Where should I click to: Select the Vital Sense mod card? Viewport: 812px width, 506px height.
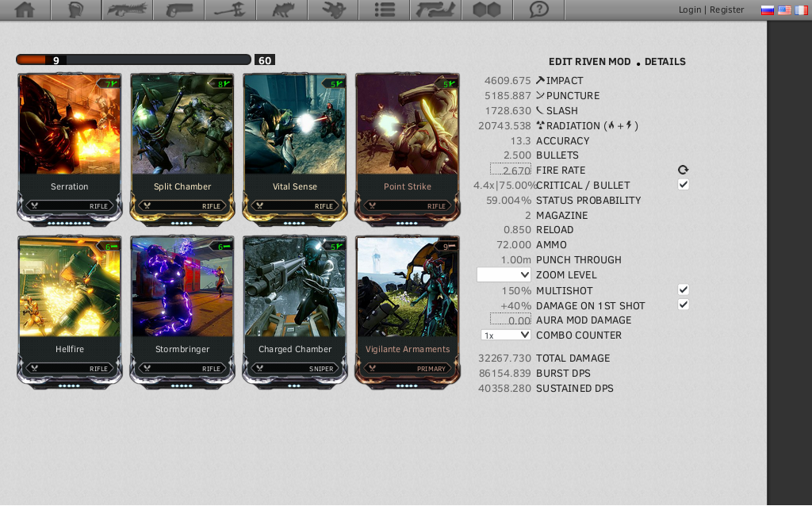[295, 149]
